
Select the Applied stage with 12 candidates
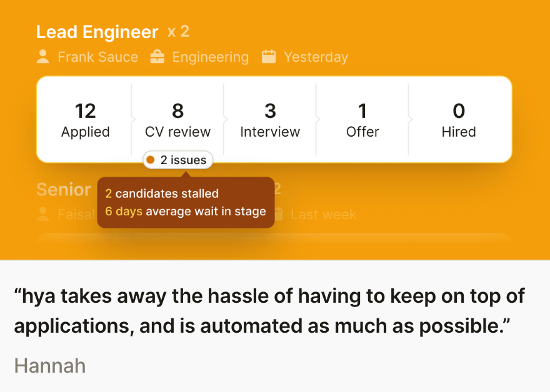point(85,119)
